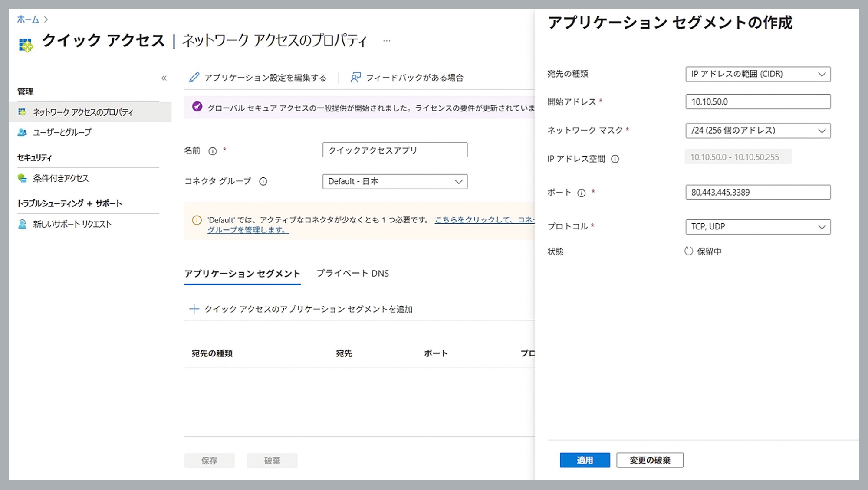Click the + icon to add an application segment
868x490 pixels.
[194, 309]
